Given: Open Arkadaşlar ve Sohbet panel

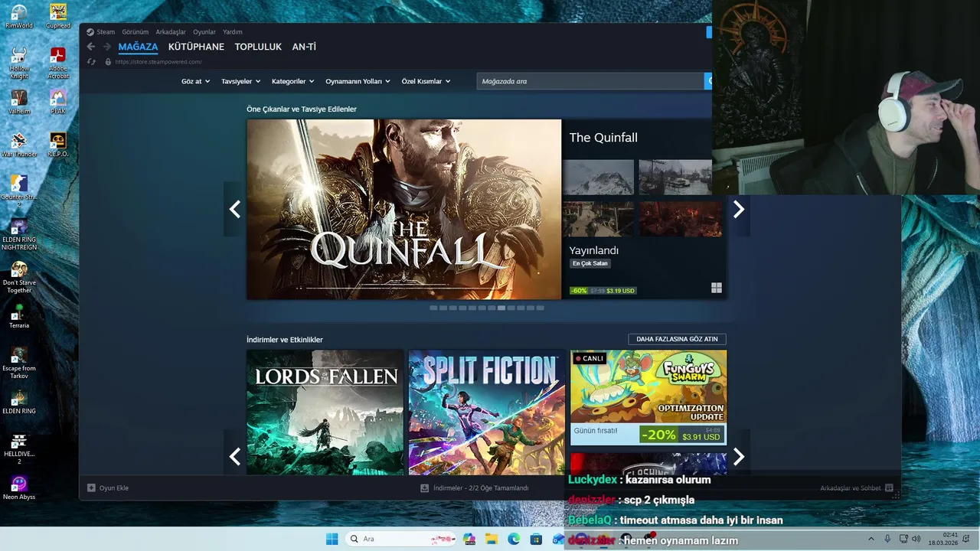Looking at the screenshot, I should click(x=856, y=487).
